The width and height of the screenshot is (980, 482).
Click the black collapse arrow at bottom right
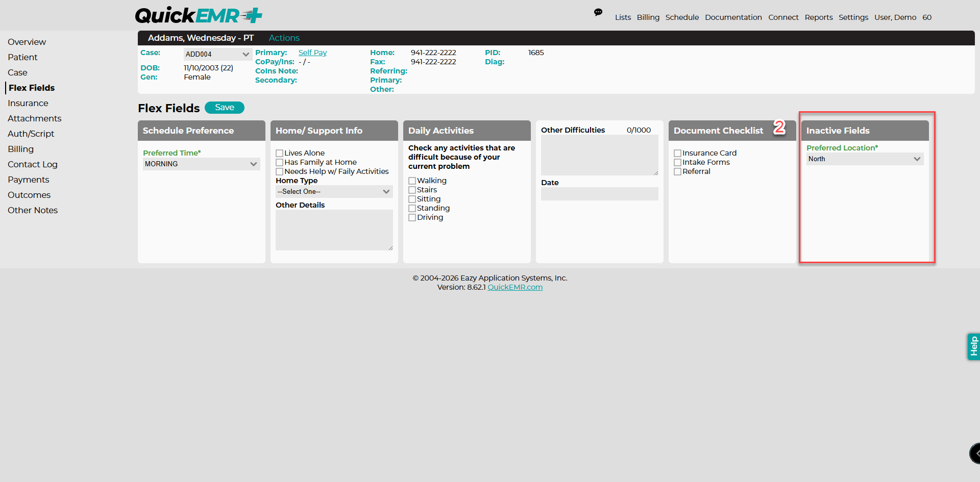point(975,453)
